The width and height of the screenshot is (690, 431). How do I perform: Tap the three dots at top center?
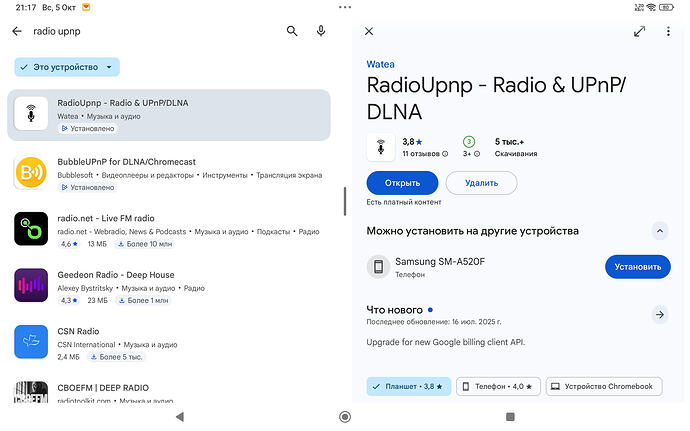(x=345, y=7)
